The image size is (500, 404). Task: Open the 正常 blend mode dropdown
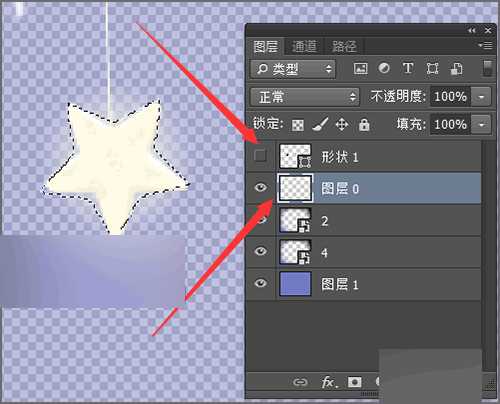(305, 97)
